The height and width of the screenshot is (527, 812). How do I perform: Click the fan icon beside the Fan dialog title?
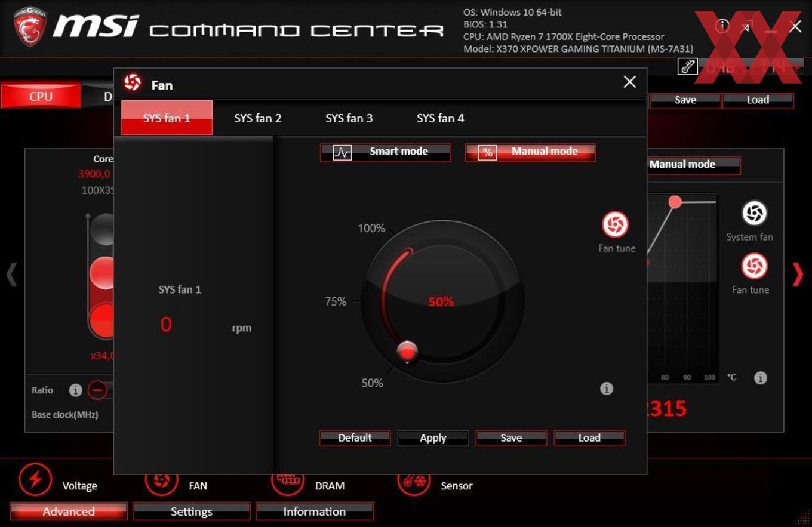(x=133, y=84)
